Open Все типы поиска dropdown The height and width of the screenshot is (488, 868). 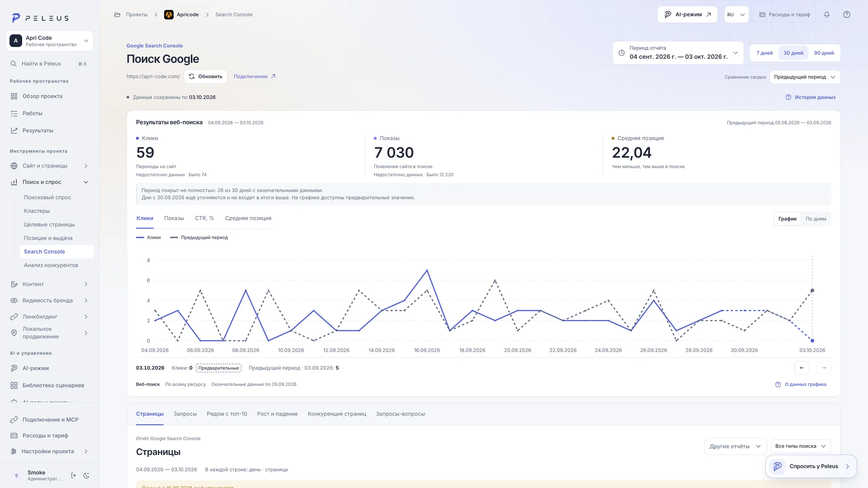pos(801,446)
